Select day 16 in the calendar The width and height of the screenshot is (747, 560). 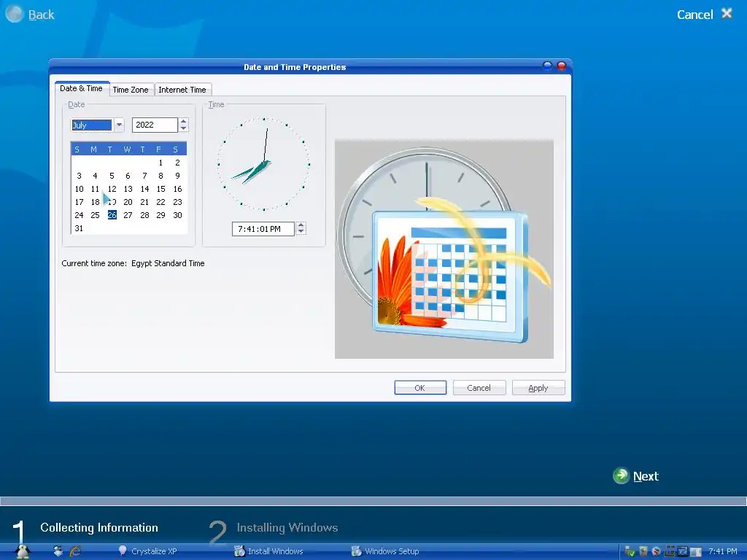pos(177,189)
